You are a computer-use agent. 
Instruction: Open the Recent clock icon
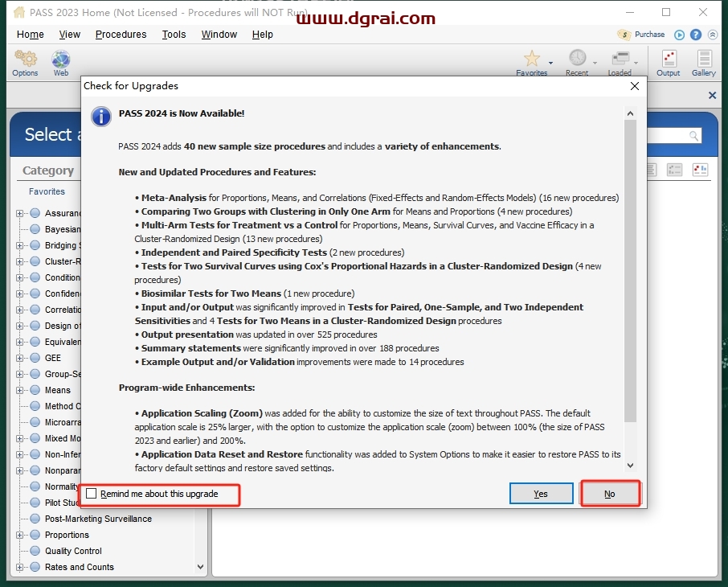click(x=577, y=58)
